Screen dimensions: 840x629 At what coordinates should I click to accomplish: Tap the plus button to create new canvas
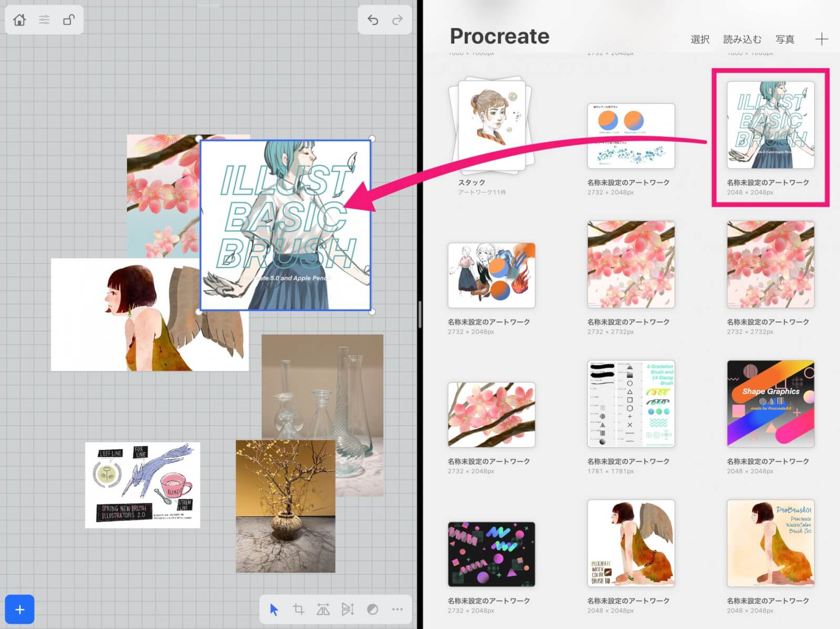[822, 39]
